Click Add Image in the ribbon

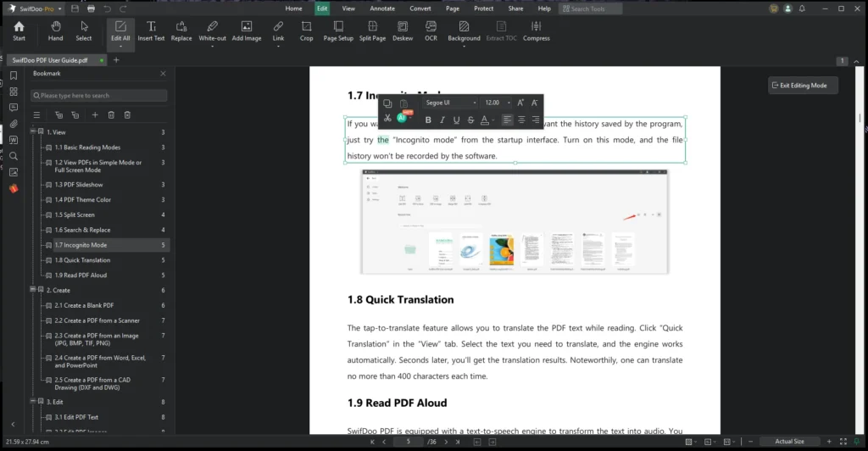[247, 31]
